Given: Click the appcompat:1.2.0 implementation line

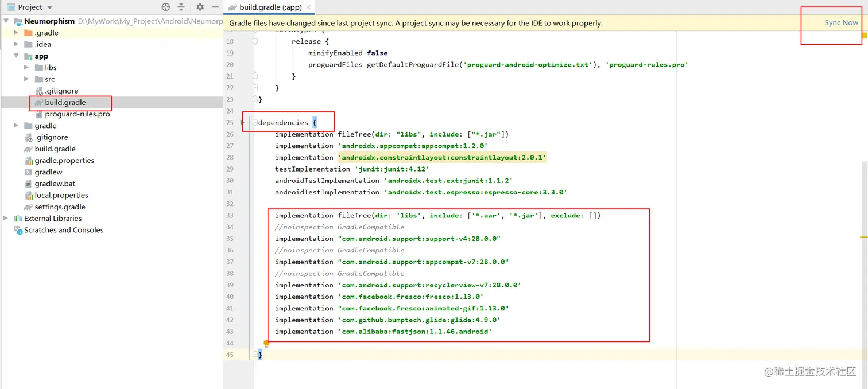Looking at the screenshot, I should 381,146.
